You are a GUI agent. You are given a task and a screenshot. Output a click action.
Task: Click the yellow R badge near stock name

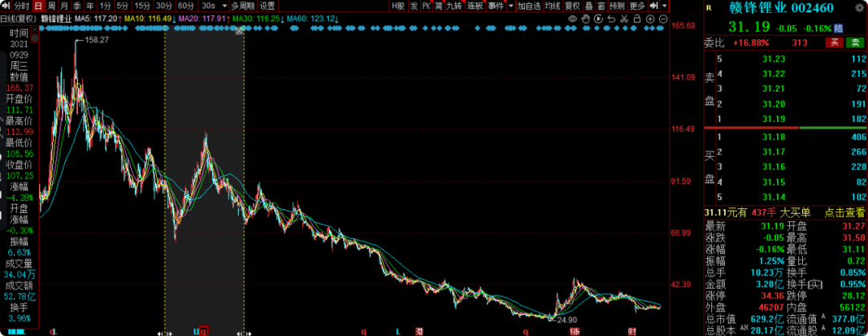[710, 7]
